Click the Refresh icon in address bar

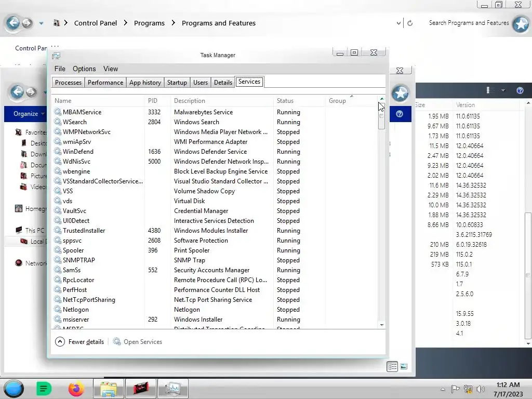(410, 23)
